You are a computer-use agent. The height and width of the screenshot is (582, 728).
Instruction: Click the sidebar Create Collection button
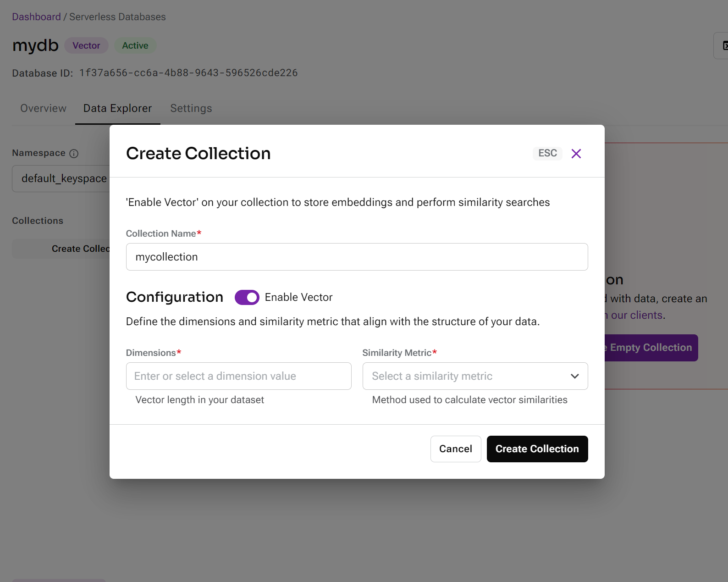click(80, 249)
